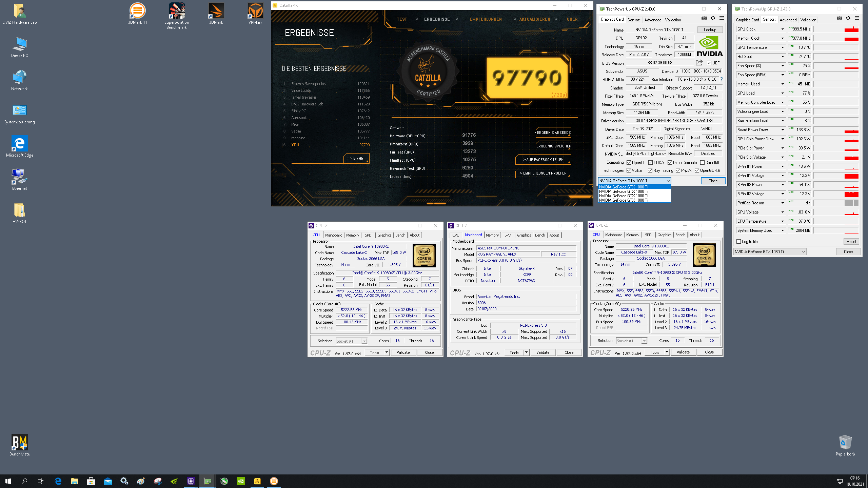The image size is (868, 488).
Task: Enable Log to file in GPU-Z Sensors
Action: click(739, 242)
